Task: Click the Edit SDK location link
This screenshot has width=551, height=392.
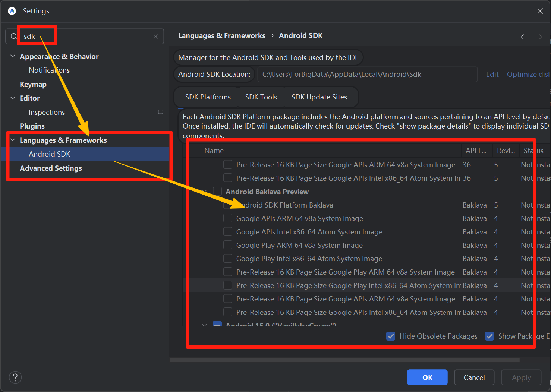Action: [492, 74]
